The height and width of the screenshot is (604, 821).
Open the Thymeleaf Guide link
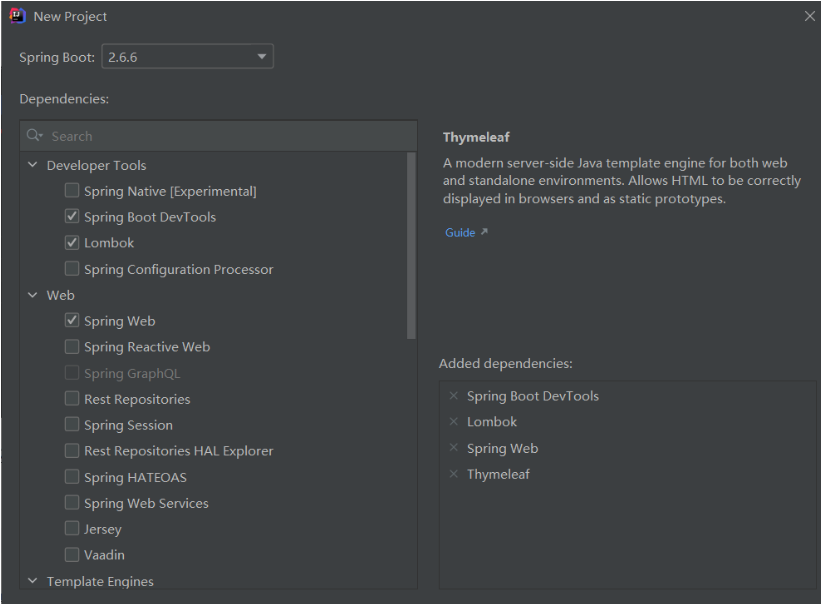461,233
